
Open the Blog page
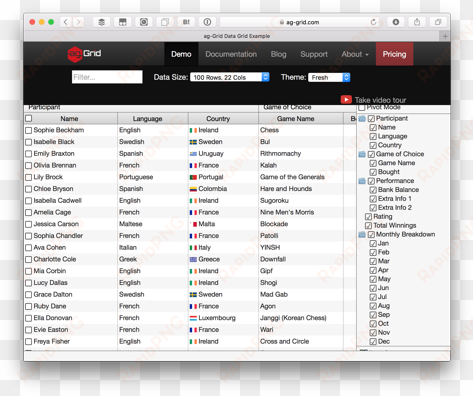tap(278, 54)
